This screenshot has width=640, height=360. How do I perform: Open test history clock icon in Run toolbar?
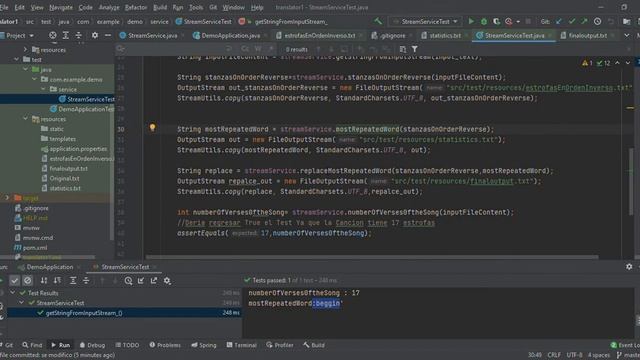[x=128, y=280]
